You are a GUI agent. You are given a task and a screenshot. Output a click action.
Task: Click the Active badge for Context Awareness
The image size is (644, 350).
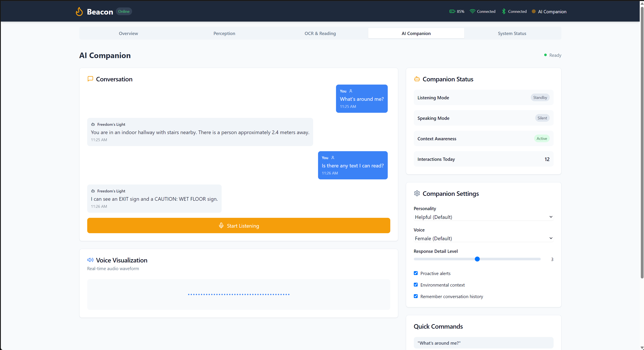point(541,138)
